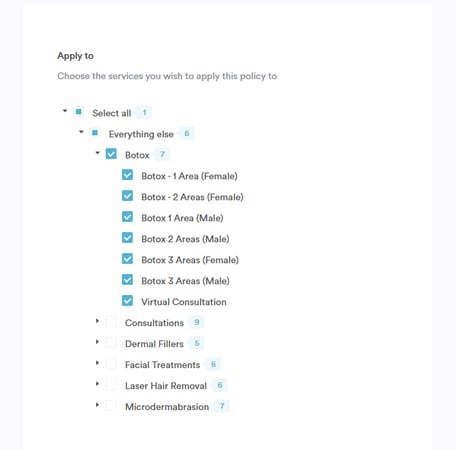Collapse the Botox group arrow
Screen dimensions: 456x450
97,153
